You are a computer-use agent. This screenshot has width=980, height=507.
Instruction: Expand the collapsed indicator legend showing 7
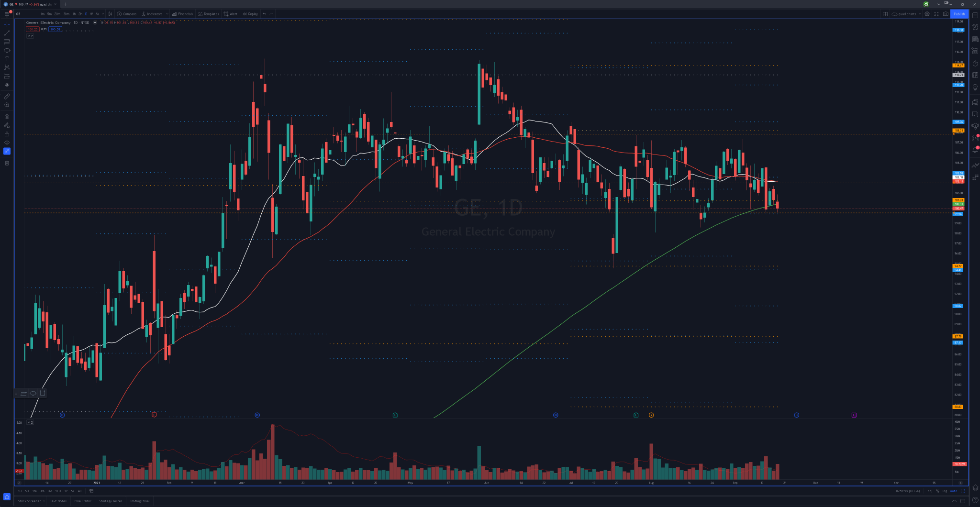pyautogui.click(x=30, y=36)
